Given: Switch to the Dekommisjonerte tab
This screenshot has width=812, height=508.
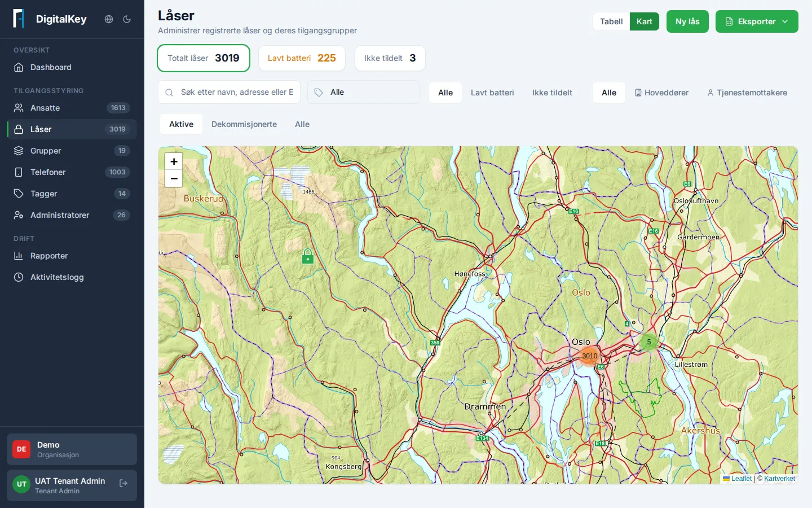Looking at the screenshot, I should point(244,124).
